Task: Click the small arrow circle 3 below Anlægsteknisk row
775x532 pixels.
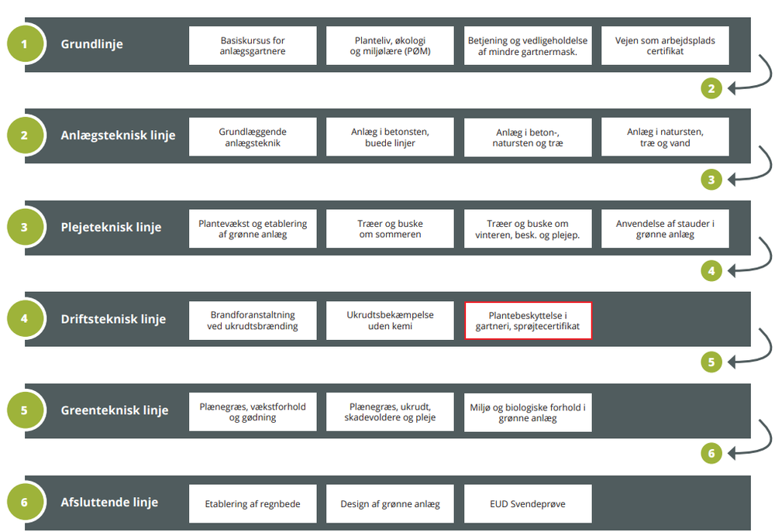Action: tap(711, 180)
